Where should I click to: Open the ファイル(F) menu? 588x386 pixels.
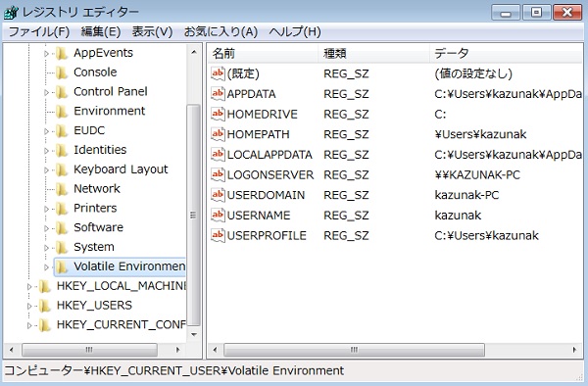39,32
